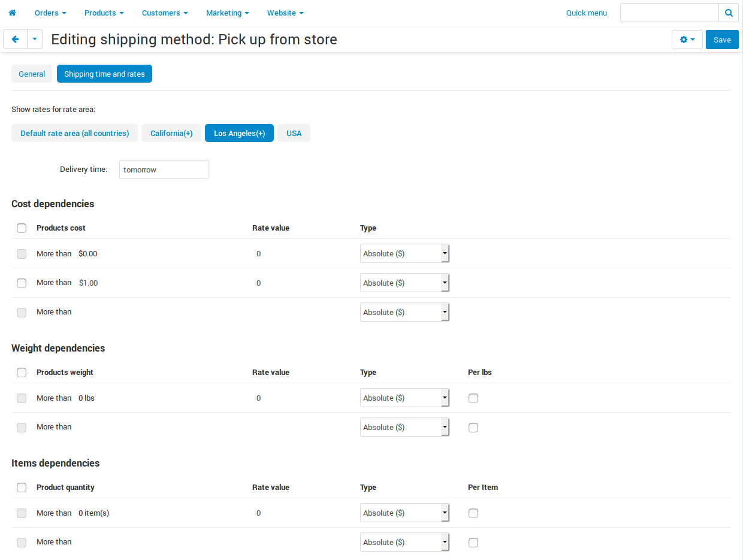Click rate value in $1.00 row
The height and width of the screenshot is (560, 743).
point(258,283)
